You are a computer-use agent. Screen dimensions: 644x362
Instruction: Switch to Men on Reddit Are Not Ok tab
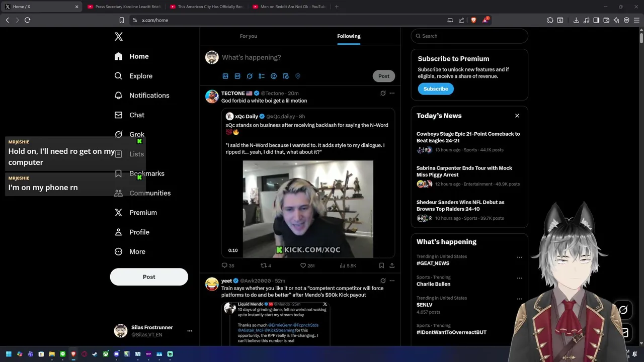click(289, 7)
